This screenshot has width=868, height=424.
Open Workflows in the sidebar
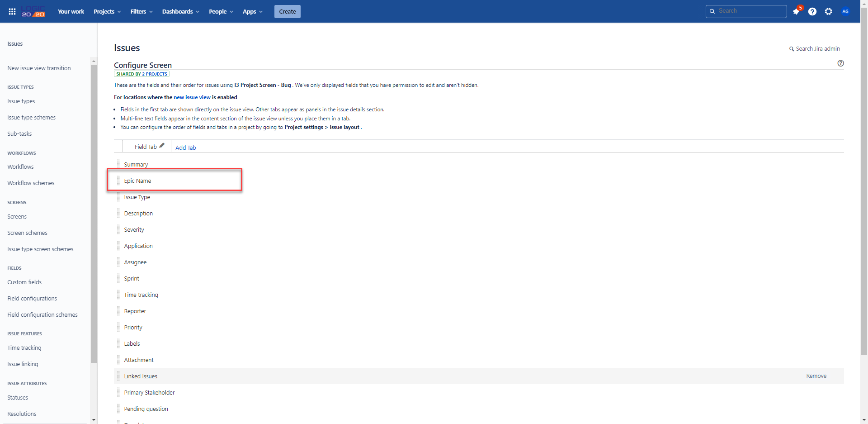(x=20, y=167)
